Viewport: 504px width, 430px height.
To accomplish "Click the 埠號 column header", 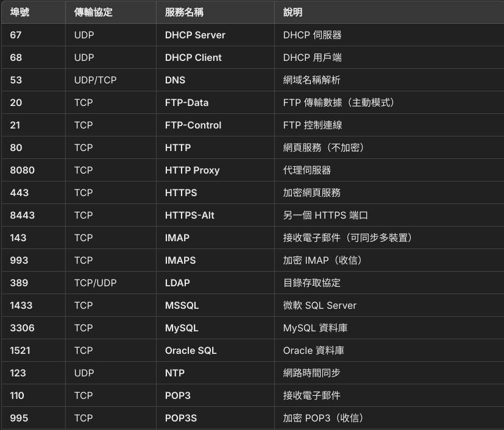I will [x=20, y=12].
